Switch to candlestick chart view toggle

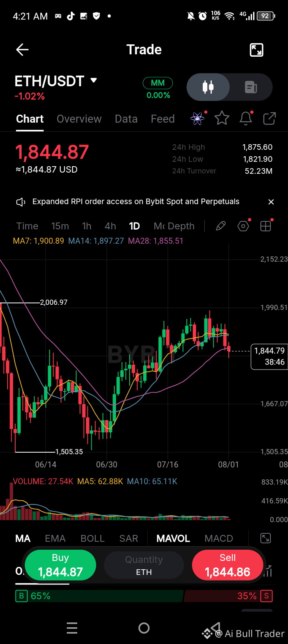208,87
